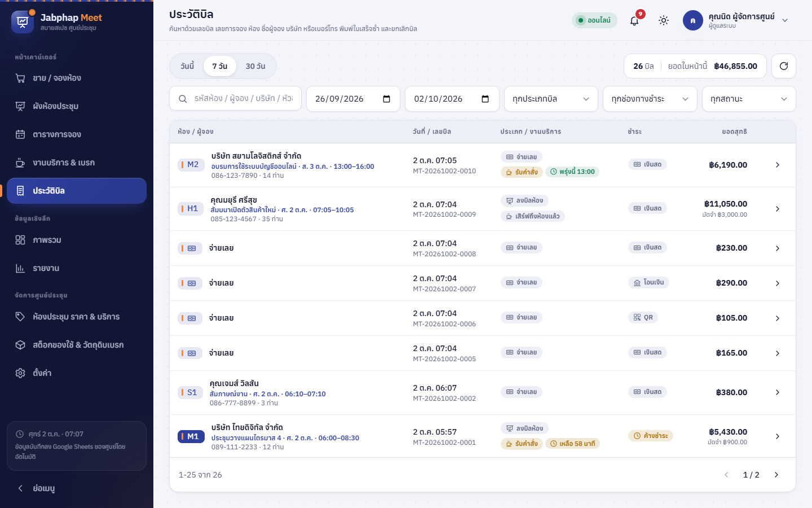812x508 pixels.
Task: Open the user profile menu chevron
Action: click(x=785, y=20)
